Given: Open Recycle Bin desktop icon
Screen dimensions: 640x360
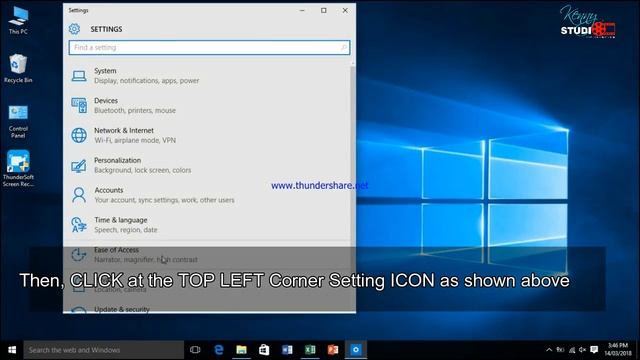Looking at the screenshot, I should coord(18,68).
